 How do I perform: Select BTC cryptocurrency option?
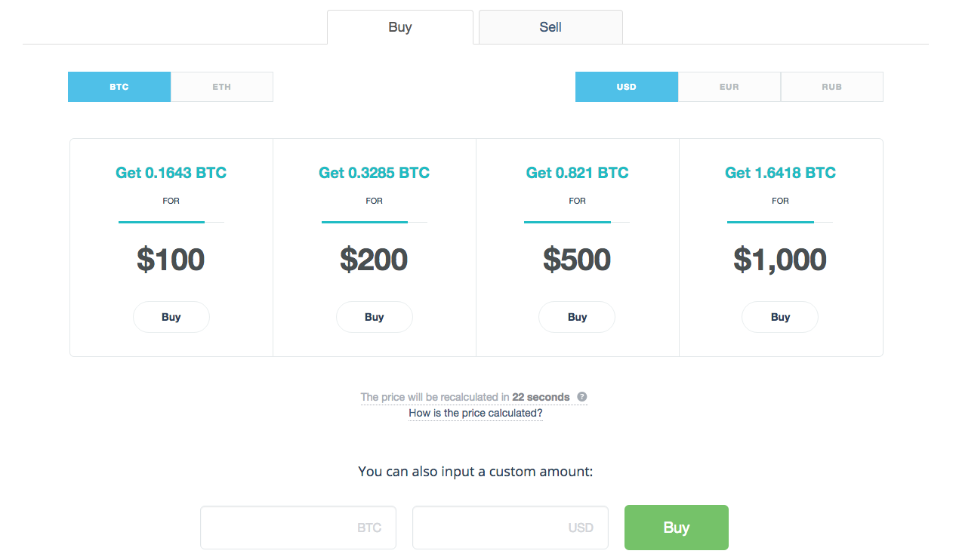[x=119, y=87]
